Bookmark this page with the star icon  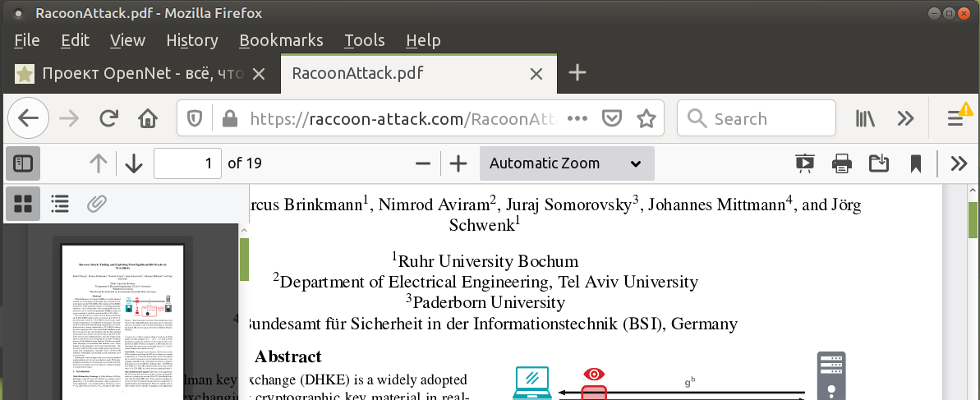[x=646, y=119]
